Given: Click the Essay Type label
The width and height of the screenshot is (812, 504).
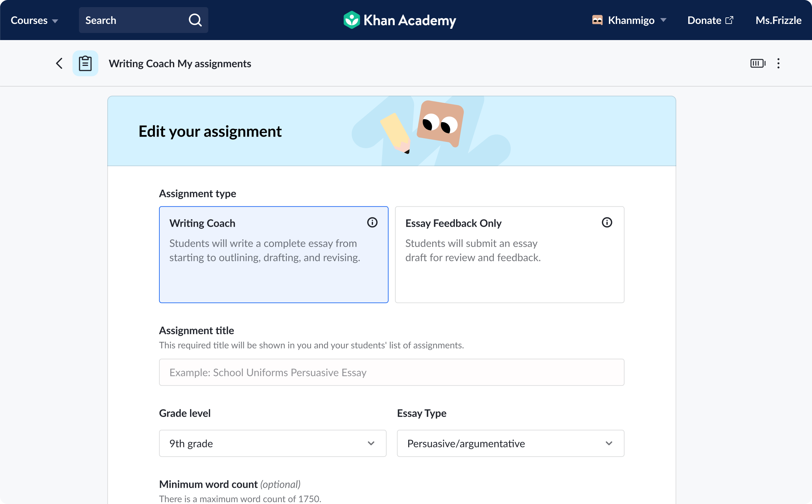Looking at the screenshot, I should (422, 413).
